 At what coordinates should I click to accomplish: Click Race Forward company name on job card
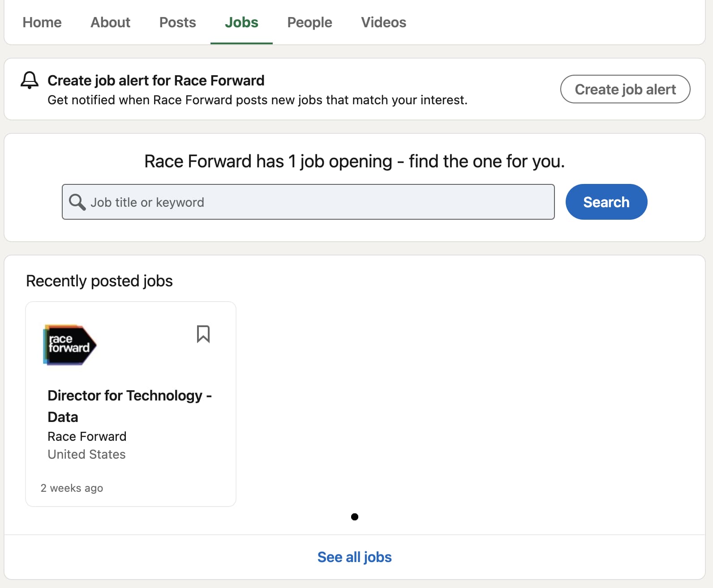[87, 436]
